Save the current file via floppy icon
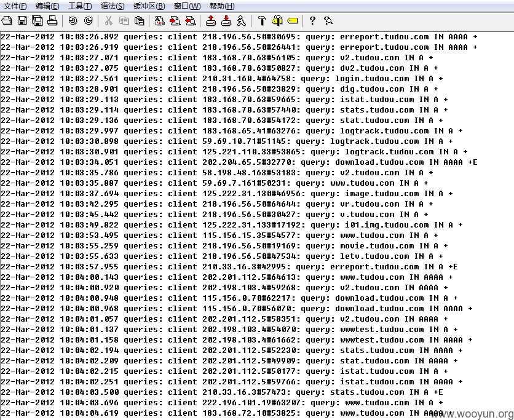 coord(22,21)
